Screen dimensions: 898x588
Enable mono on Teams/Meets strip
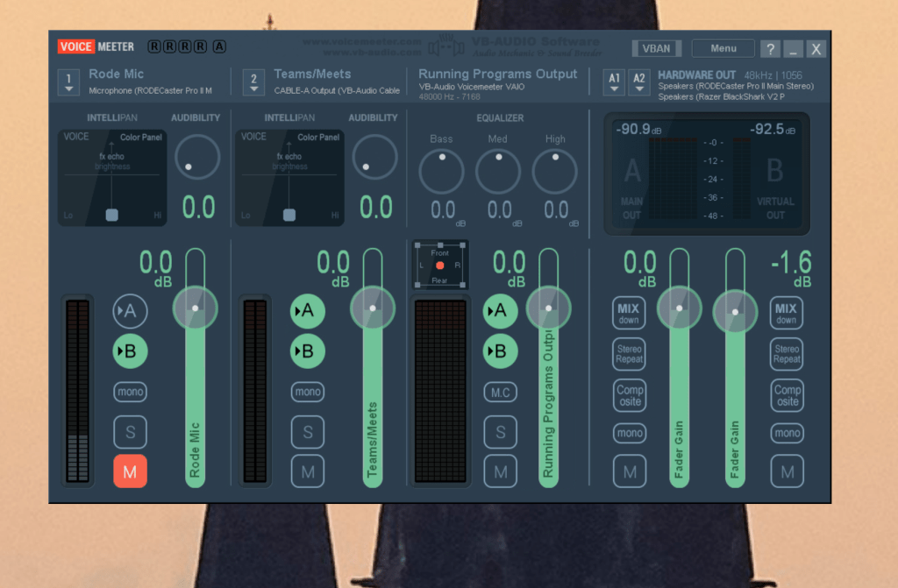pyautogui.click(x=308, y=392)
